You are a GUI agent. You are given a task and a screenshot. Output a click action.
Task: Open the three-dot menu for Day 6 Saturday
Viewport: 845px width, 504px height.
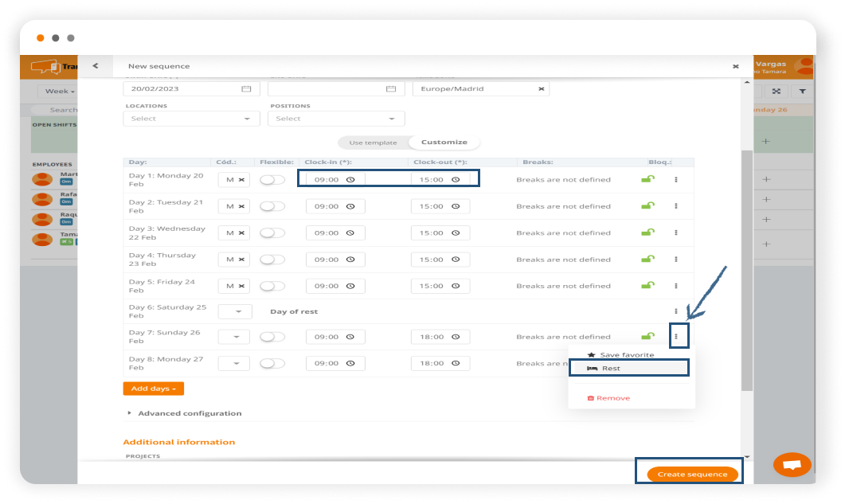tap(676, 311)
